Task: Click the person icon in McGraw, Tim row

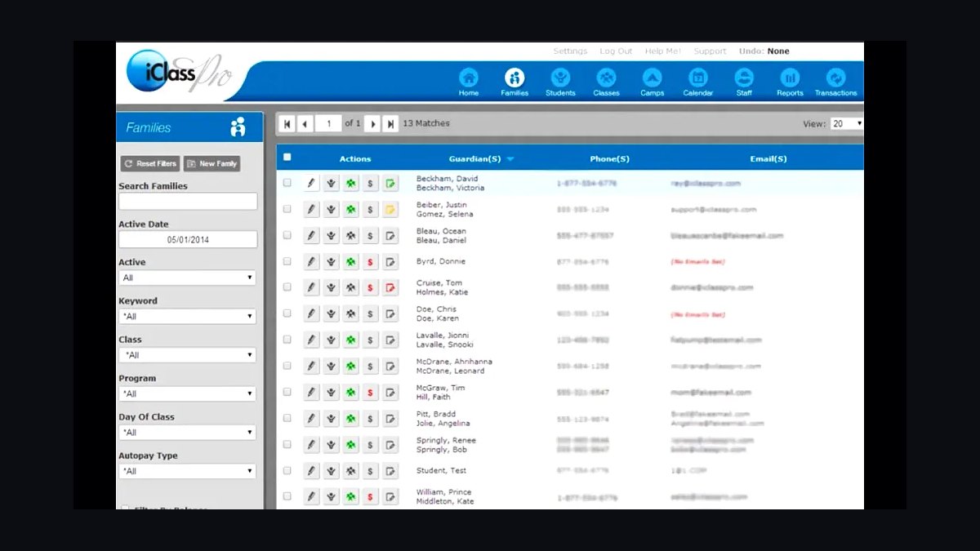Action: pos(331,393)
